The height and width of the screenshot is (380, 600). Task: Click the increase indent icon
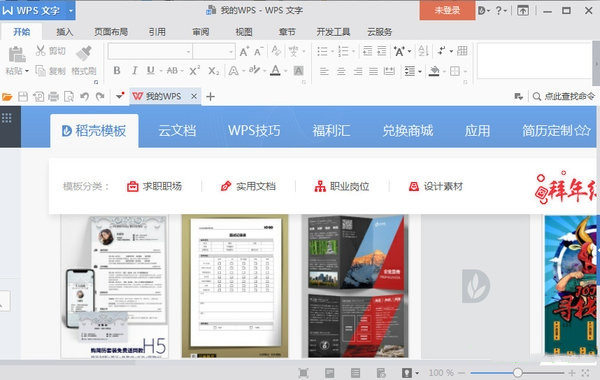(x=382, y=51)
